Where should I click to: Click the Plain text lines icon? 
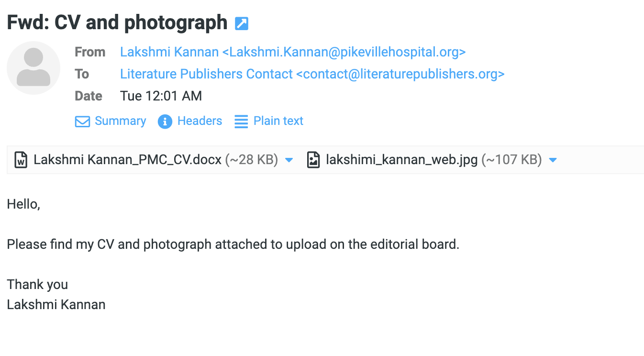pos(241,122)
